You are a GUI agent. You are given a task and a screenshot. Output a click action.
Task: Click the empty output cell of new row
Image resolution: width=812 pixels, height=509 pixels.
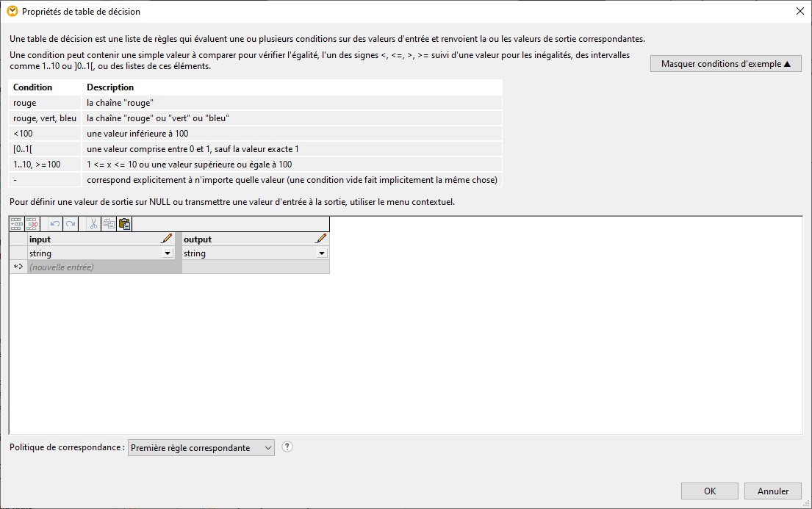255,267
